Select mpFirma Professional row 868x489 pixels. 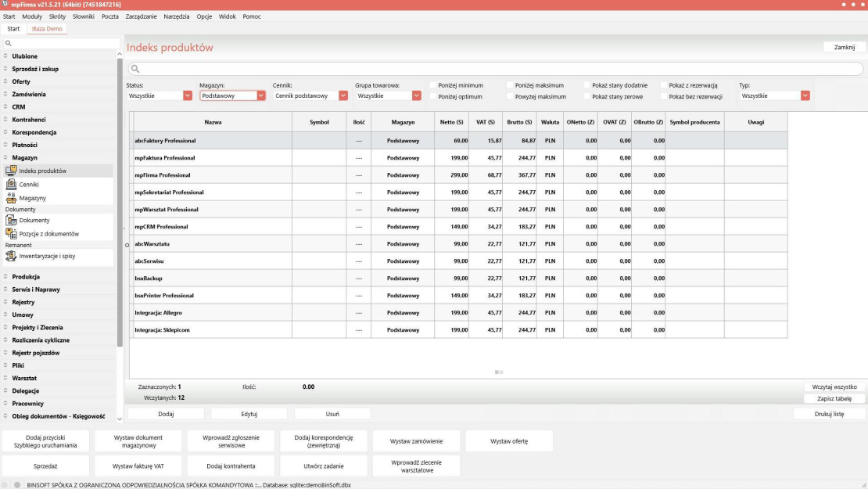[459, 175]
